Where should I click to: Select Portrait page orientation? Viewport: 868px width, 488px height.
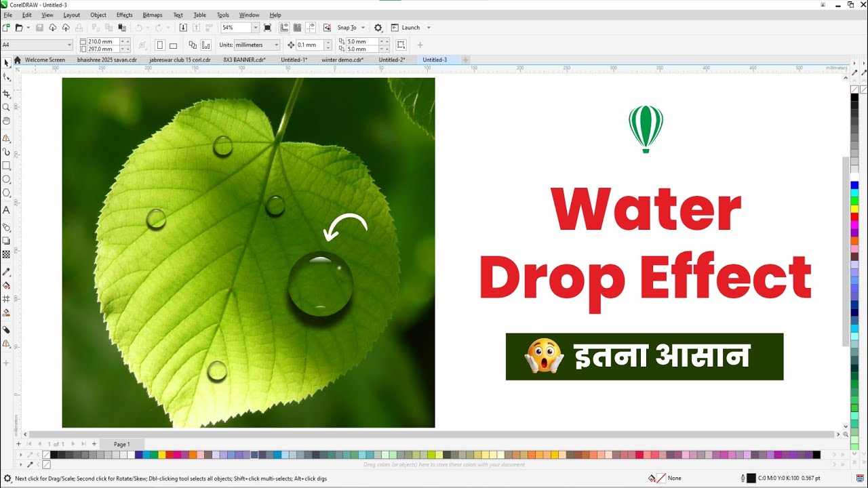click(x=160, y=45)
